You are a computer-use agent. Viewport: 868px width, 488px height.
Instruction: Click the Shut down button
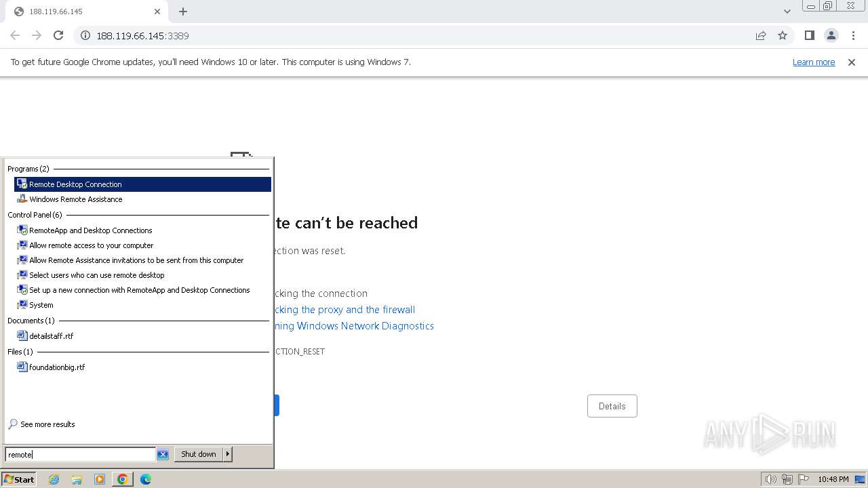[199, 454]
